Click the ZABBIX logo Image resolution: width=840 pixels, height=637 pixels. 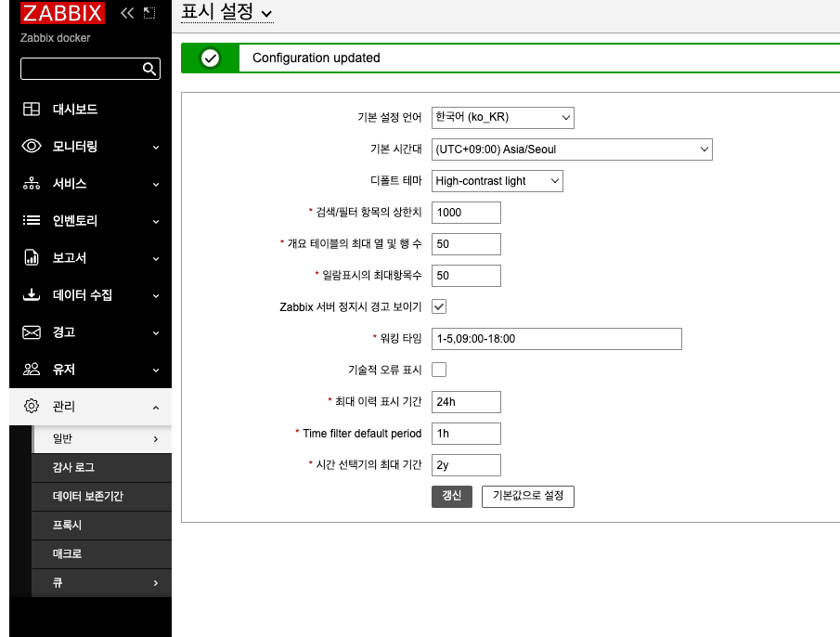pyautogui.click(x=62, y=13)
